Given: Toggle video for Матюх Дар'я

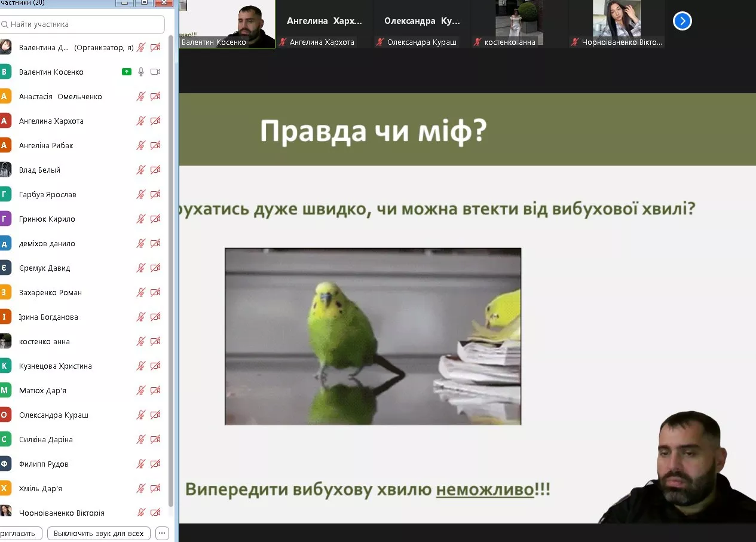Looking at the screenshot, I should (x=155, y=390).
